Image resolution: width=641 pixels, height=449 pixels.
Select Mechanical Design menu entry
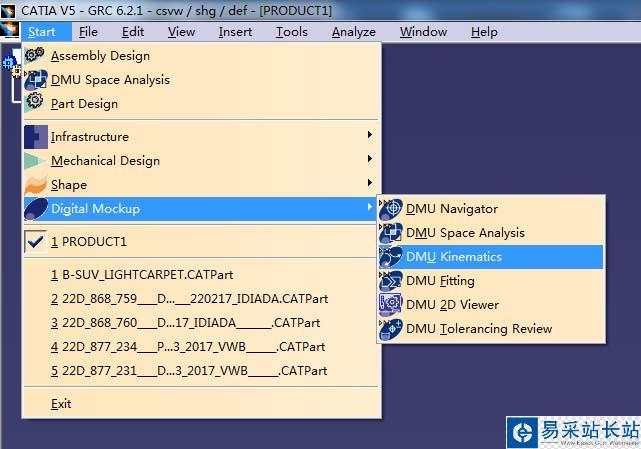[x=202, y=161]
